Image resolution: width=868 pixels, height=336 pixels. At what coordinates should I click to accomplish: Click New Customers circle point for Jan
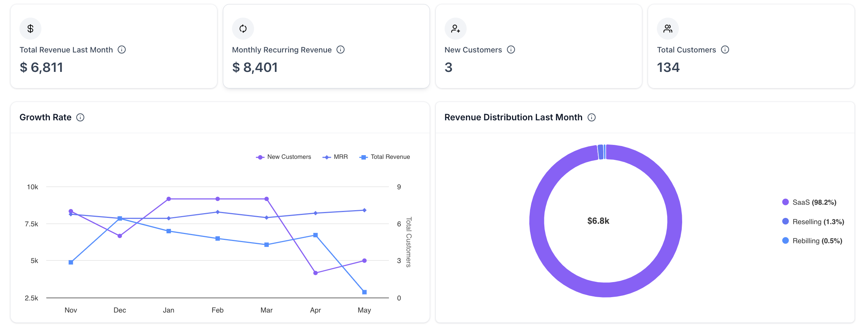[x=169, y=199]
